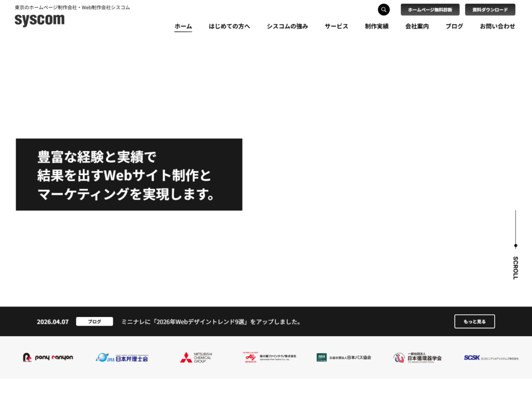The image size is (532, 399).
Task: Click the SCSK logo
Action: click(x=491, y=357)
